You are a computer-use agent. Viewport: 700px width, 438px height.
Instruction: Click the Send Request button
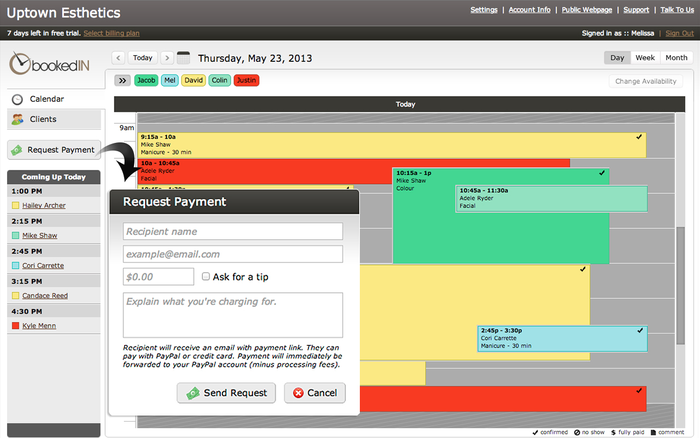coord(226,393)
